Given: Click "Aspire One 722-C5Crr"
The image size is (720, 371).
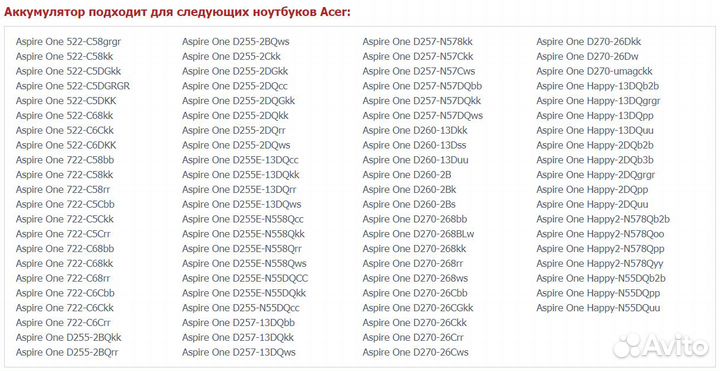Looking at the screenshot, I should (x=63, y=234).
